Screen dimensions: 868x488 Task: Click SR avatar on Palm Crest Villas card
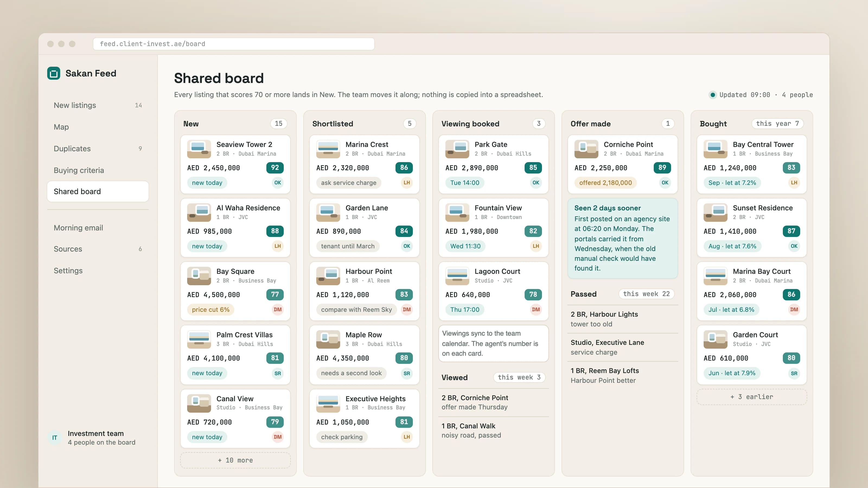277,373
